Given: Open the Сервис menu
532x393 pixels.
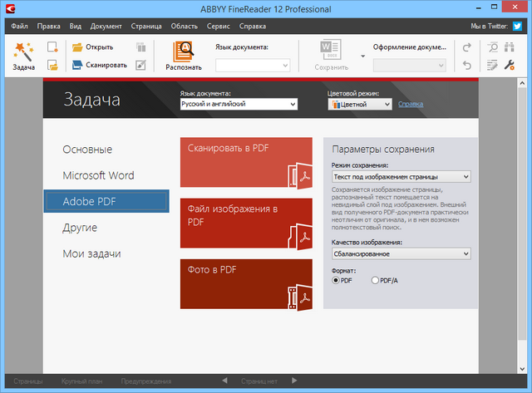Looking at the screenshot, I should coord(220,26).
